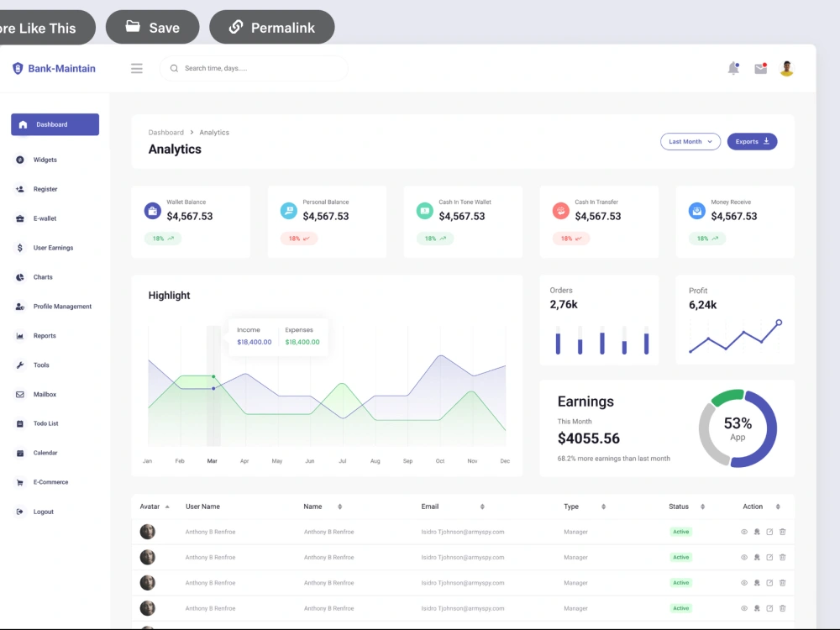Sort table by Status column arrows
The height and width of the screenshot is (630, 840).
[702, 507]
